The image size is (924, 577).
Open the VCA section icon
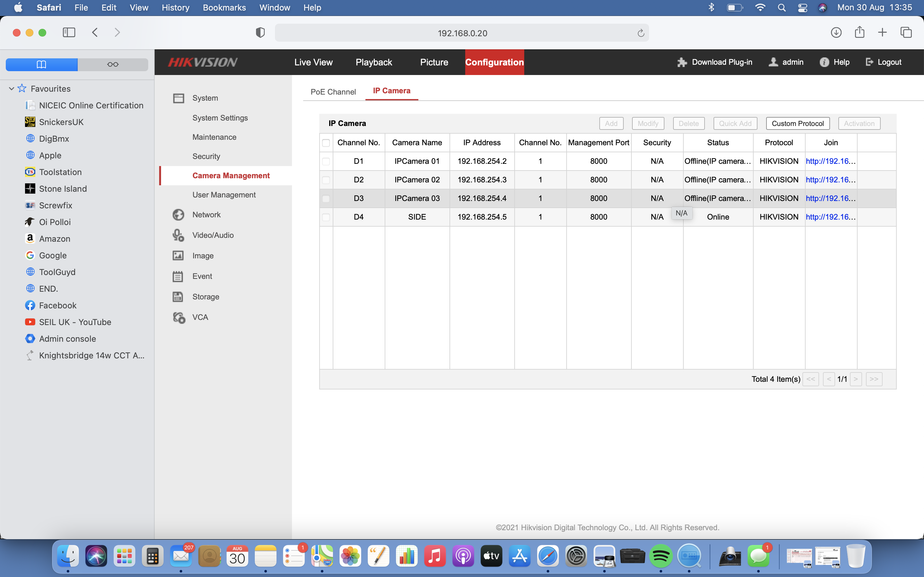179,317
